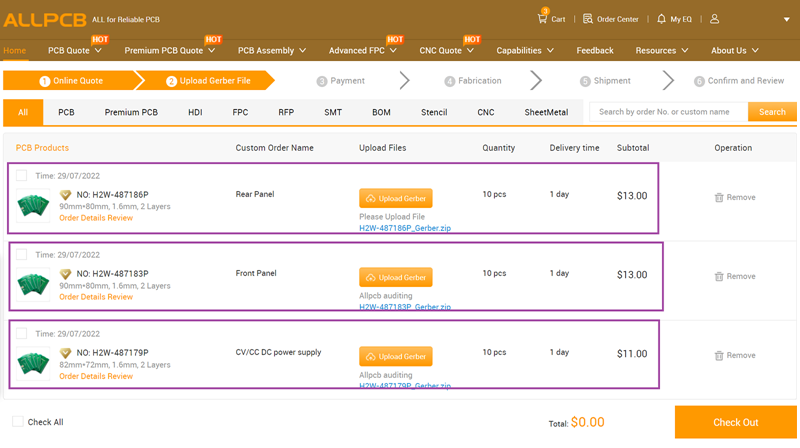This screenshot has width=800, height=448.
Task: Expand the Advanced FPC menu
Action: click(x=363, y=51)
